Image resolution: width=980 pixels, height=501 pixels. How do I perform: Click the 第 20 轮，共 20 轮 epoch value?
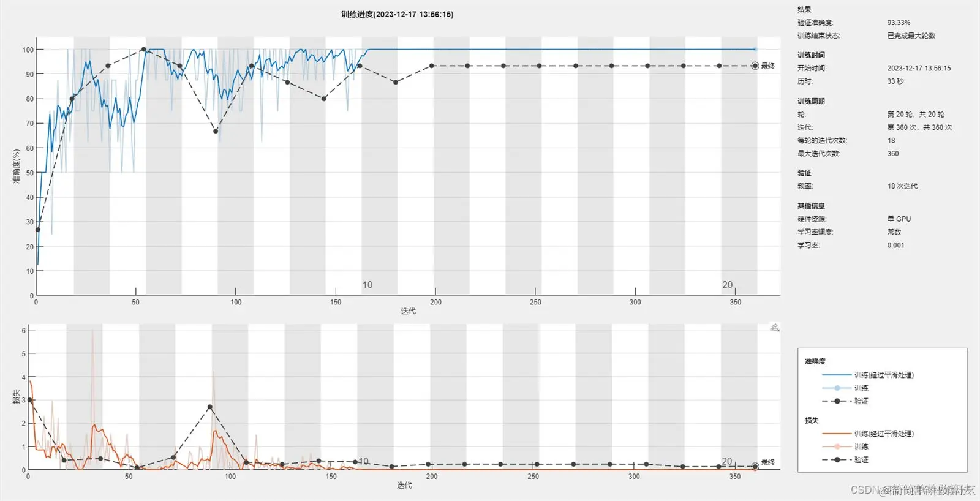click(x=916, y=115)
